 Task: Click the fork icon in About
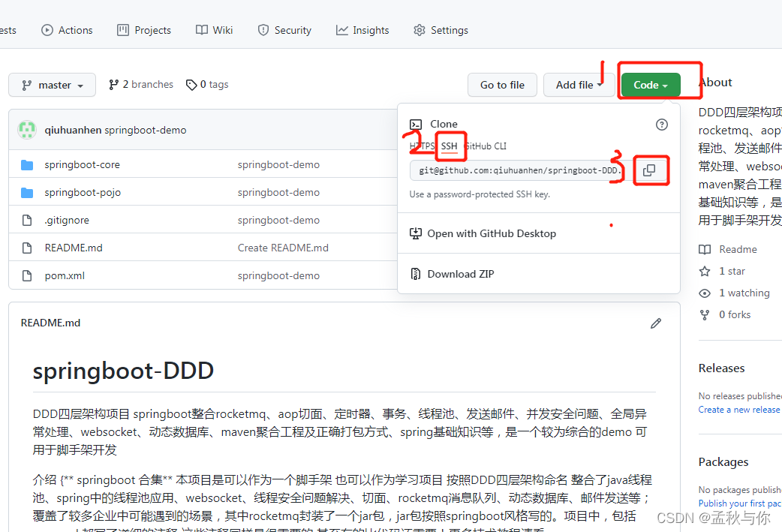705,314
